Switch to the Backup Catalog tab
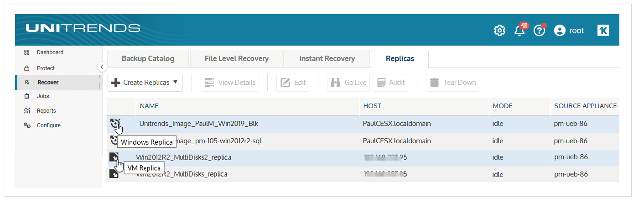Screen dimensions: 644x208 click(148, 58)
